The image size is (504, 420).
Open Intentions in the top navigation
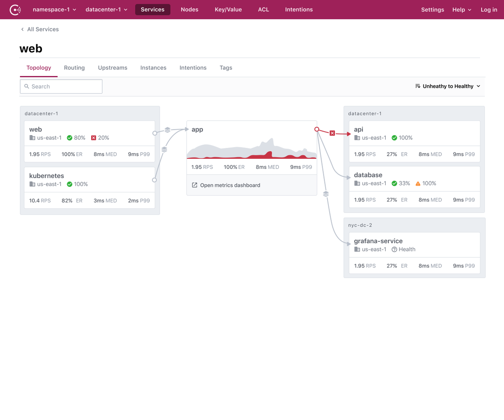(299, 10)
